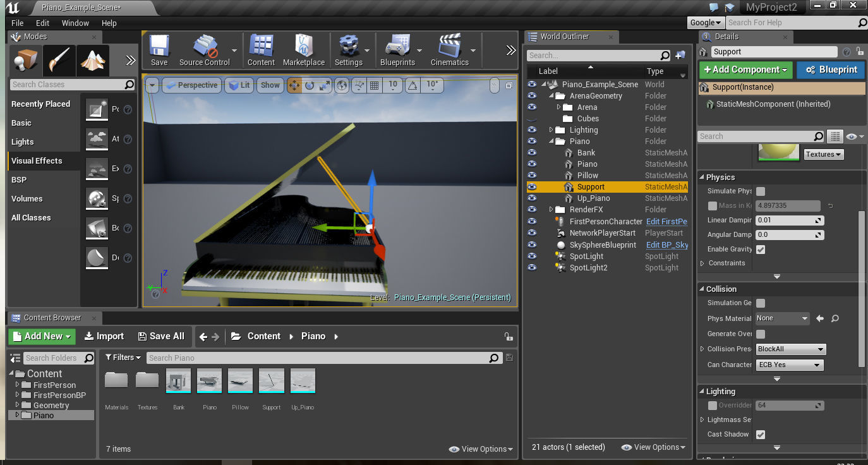Hide the Pillow actor using its eye icon
This screenshot has width=868, height=465.
click(x=532, y=176)
